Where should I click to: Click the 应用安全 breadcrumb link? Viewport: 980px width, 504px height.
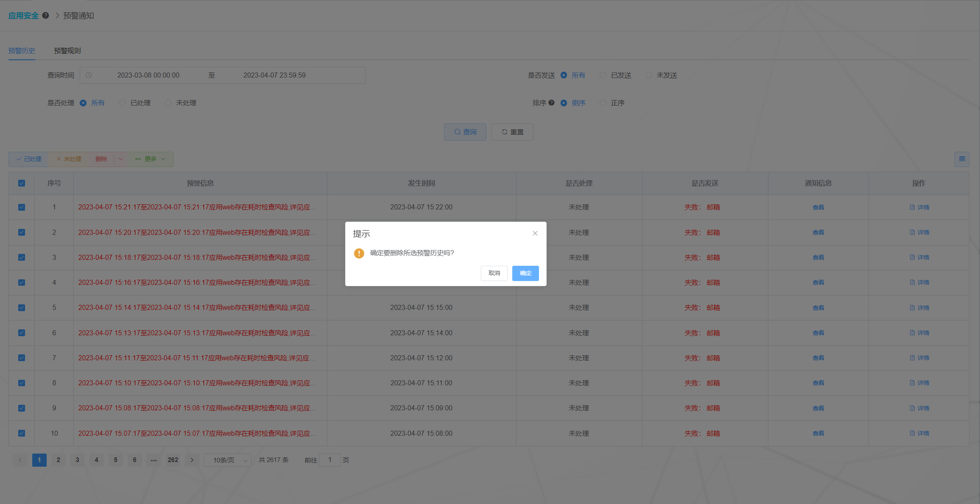coord(24,16)
